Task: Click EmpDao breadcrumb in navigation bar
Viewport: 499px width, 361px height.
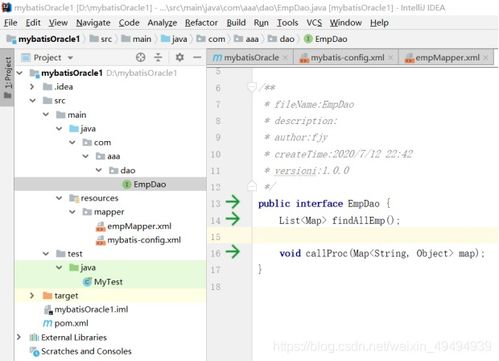Action: pyautogui.click(x=326, y=39)
